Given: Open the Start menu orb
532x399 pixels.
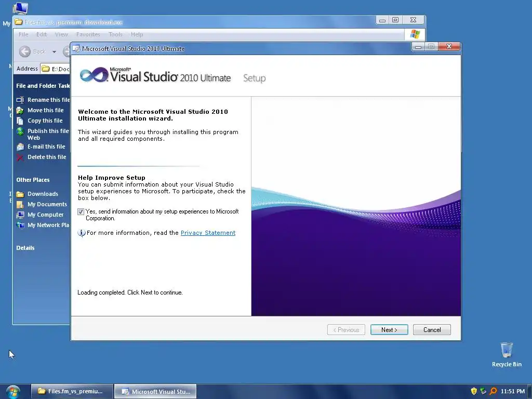Looking at the screenshot, I should pos(13,392).
